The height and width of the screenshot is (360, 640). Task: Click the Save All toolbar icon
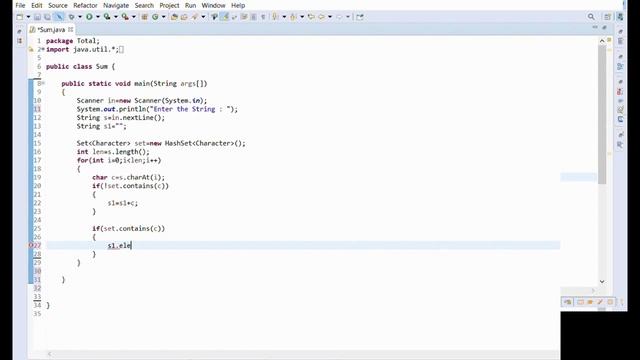point(47,17)
